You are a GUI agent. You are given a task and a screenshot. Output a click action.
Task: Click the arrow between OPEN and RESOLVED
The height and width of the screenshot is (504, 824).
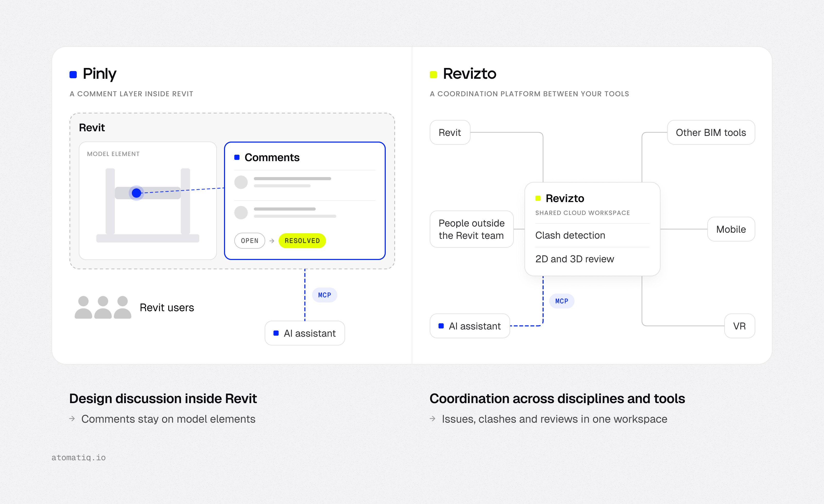click(x=272, y=241)
